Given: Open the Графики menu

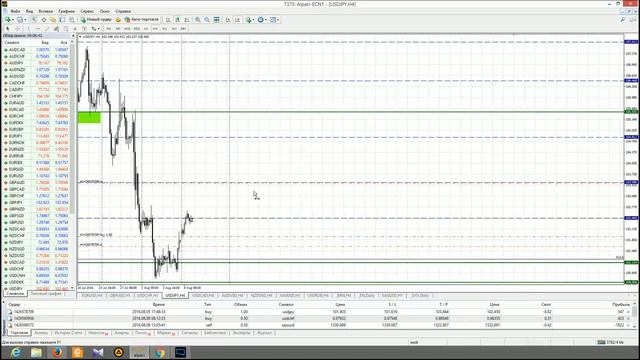Looking at the screenshot, I should pyautogui.click(x=67, y=11).
